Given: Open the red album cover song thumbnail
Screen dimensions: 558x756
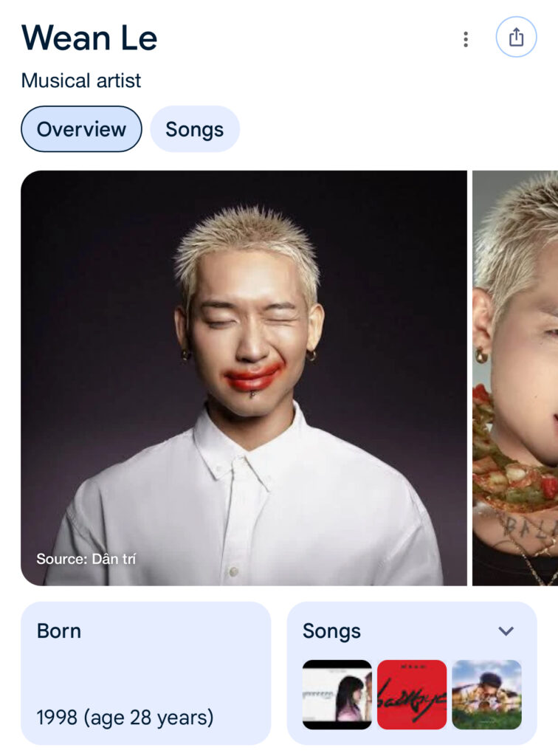Looking at the screenshot, I should coord(412,694).
